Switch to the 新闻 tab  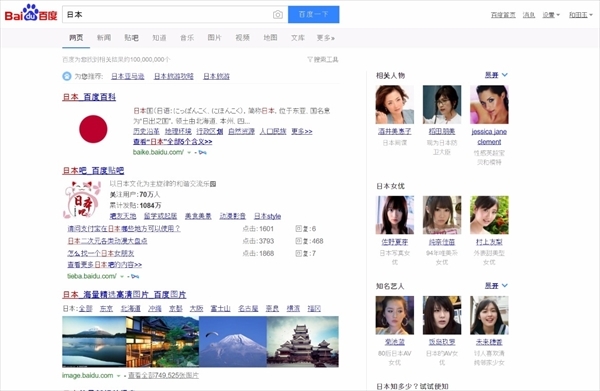[x=104, y=37]
